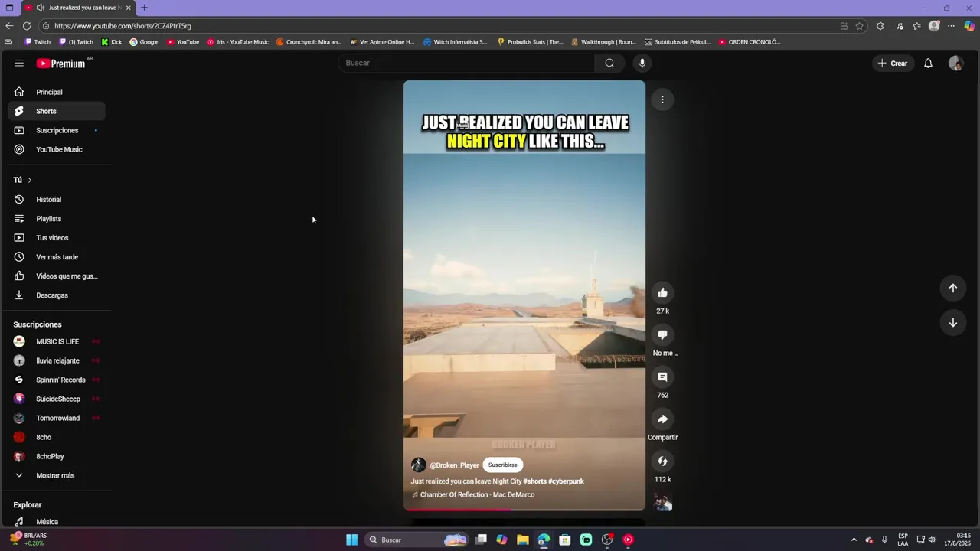Viewport: 980px width, 551px height.
Task: Open the BRL/ARS taskbar widget
Action: click(28, 540)
